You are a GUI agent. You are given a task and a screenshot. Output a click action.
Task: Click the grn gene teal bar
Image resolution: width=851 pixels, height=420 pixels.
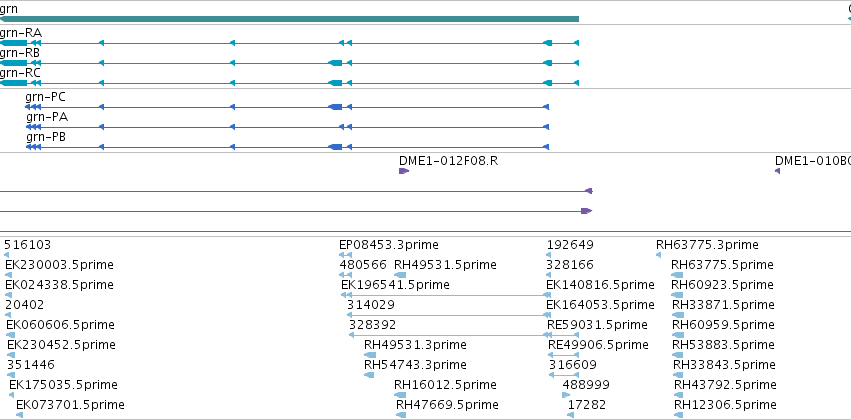click(289, 19)
